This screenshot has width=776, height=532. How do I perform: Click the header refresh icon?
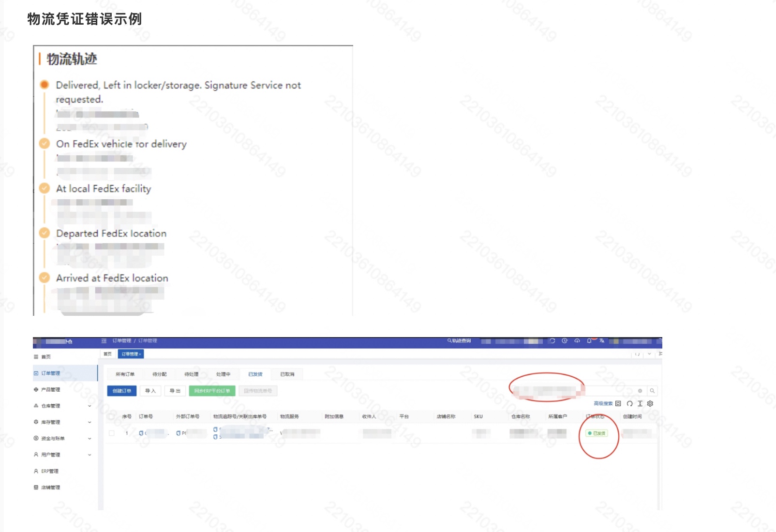pos(552,341)
